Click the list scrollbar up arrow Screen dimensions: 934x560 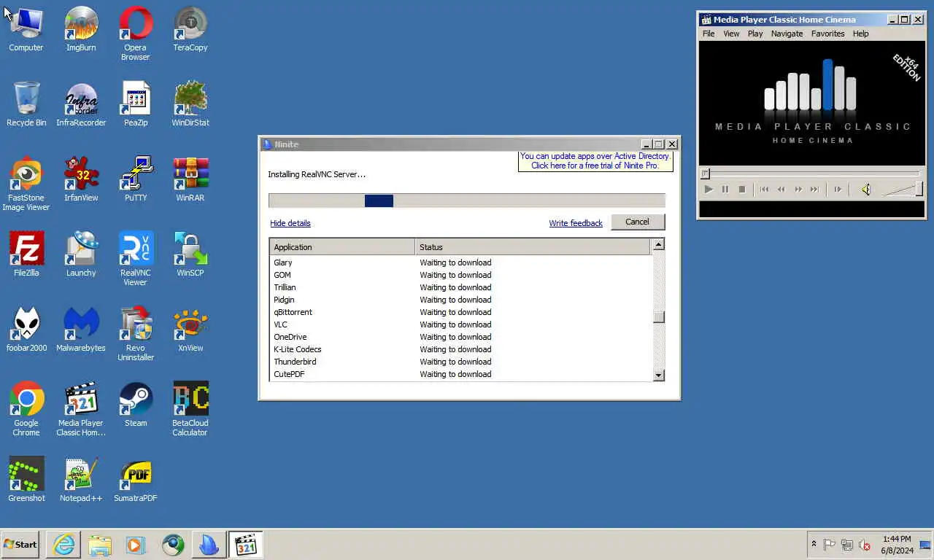tap(658, 245)
